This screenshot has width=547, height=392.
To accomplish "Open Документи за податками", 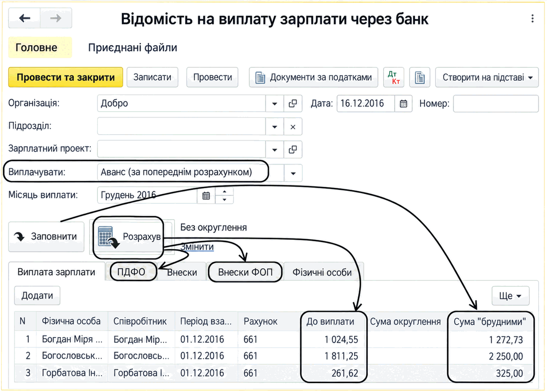I will click(313, 77).
